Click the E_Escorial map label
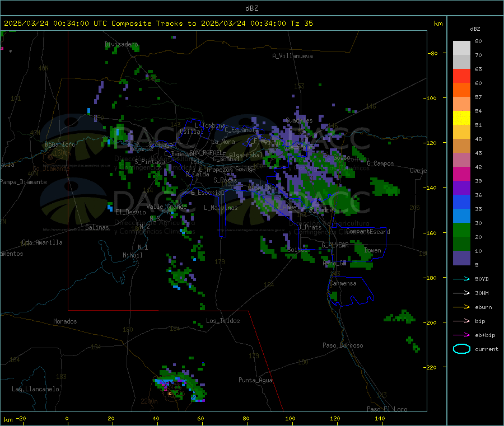Image resolution: width=504 pixels, height=426 pixels. click(208, 193)
